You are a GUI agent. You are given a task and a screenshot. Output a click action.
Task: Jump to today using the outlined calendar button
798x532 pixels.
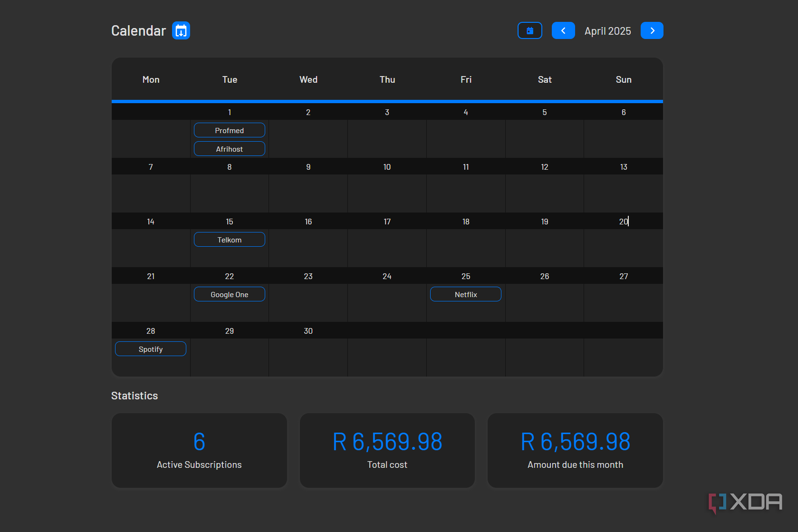tap(530, 30)
